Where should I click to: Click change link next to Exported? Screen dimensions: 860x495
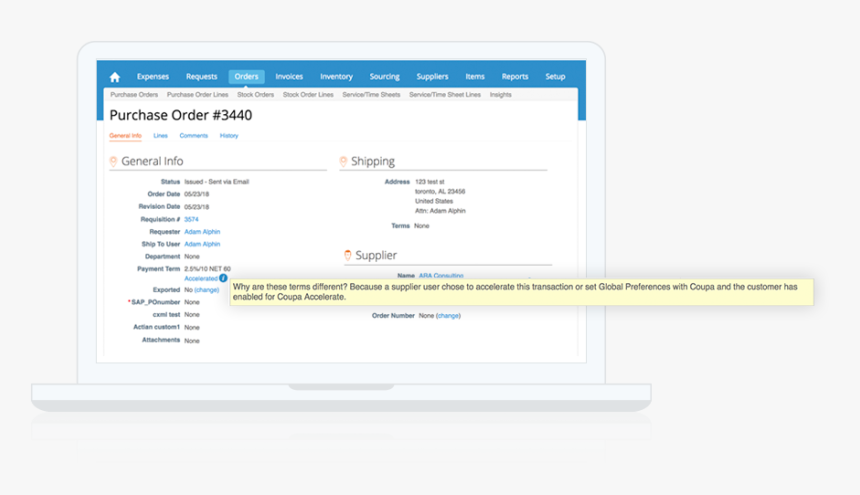coord(207,290)
